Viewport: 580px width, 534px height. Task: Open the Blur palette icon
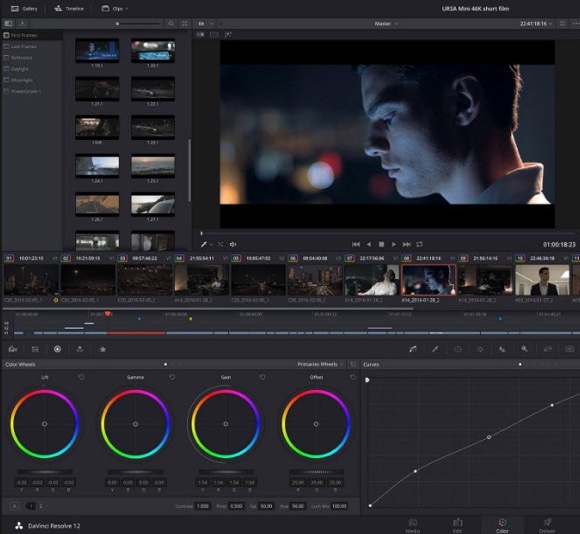pyautogui.click(x=502, y=349)
